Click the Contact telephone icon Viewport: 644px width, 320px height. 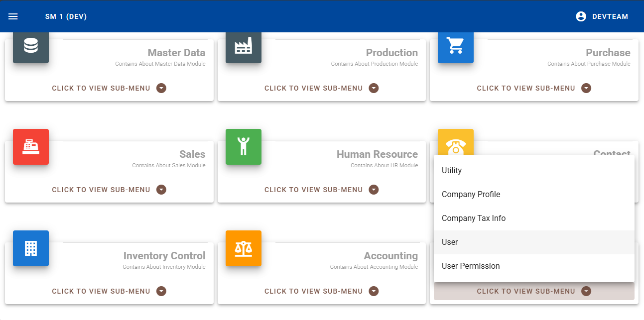tap(456, 144)
